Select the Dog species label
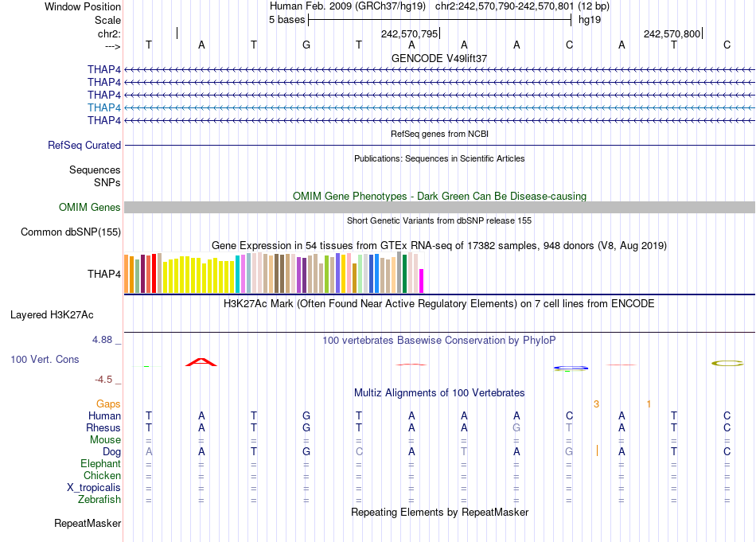Image resolution: width=756 pixels, height=542 pixels. click(112, 452)
